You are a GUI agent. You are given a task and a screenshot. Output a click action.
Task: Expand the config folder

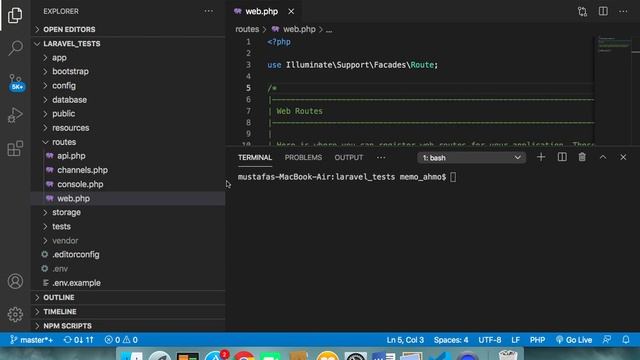coord(128,86)
